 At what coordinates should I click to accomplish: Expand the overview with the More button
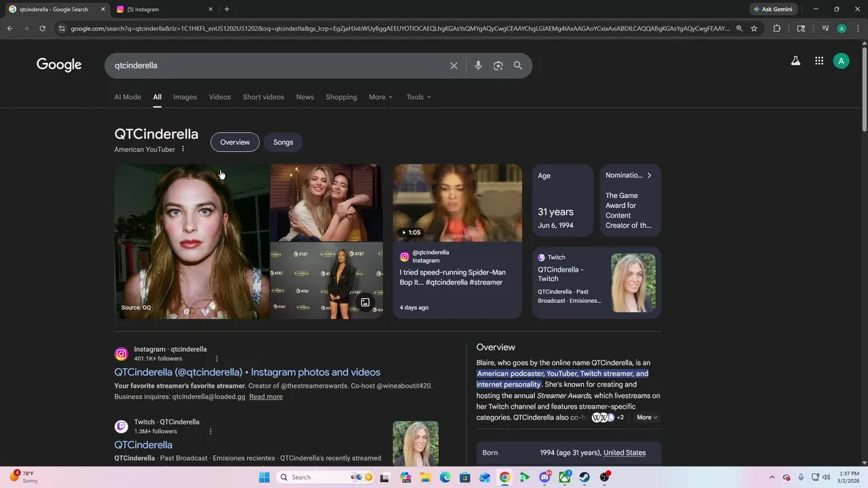[x=647, y=418]
